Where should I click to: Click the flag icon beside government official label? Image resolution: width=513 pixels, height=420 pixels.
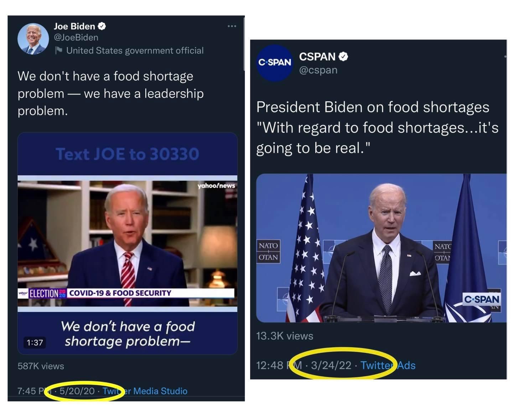[x=59, y=51]
